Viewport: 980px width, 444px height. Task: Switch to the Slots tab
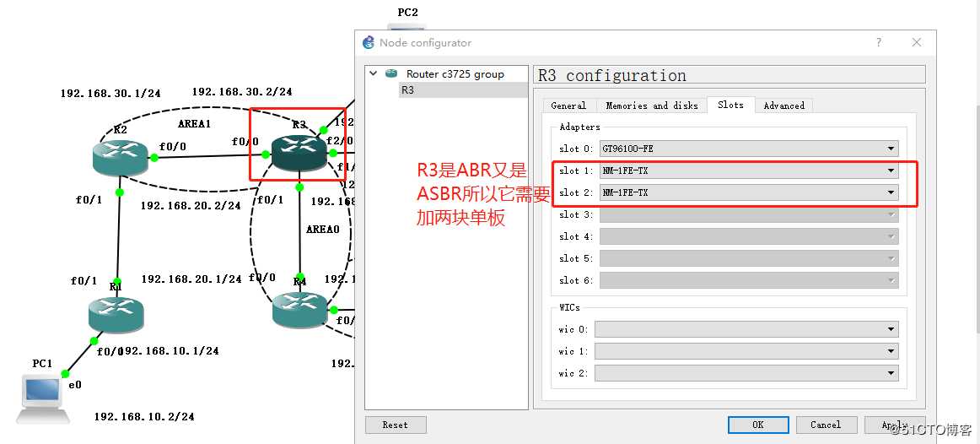[x=730, y=105]
